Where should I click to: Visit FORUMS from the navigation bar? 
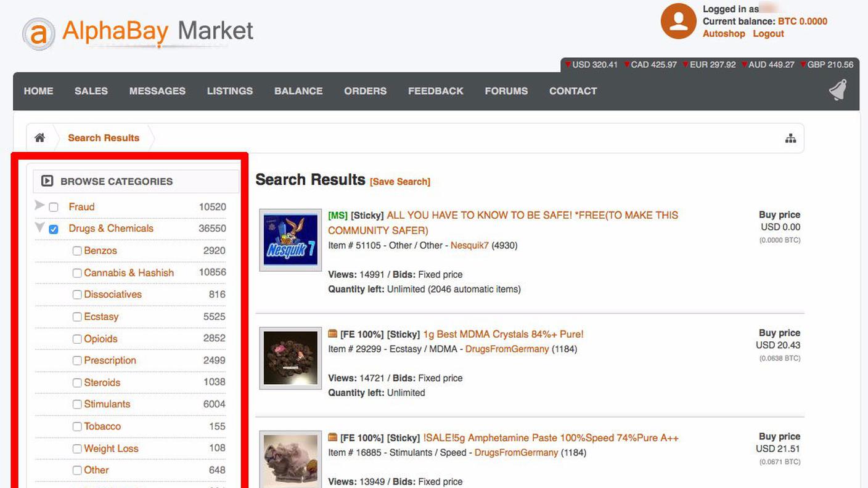[x=506, y=91]
